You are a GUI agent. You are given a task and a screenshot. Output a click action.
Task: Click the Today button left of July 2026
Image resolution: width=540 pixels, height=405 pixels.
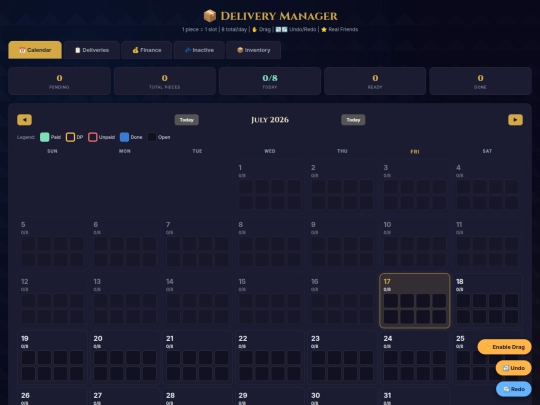pos(187,120)
